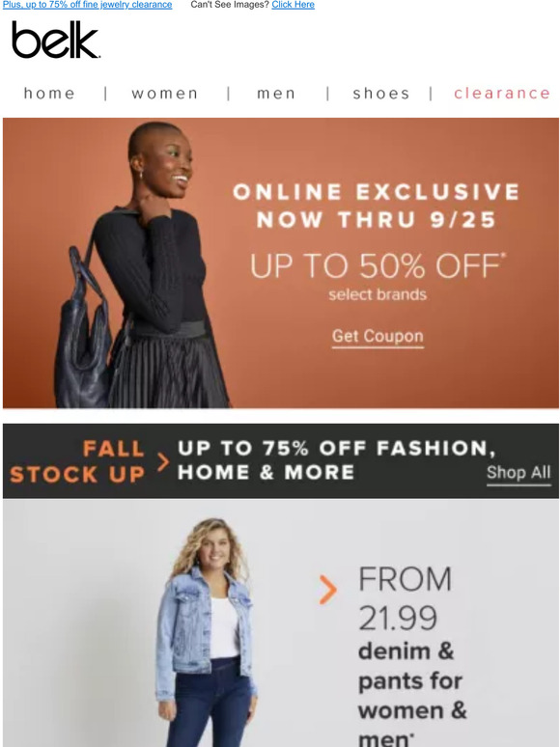This screenshot has height=747, width=560.
Task: Click the Fall Stock Up heading
Action: coord(77,461)
